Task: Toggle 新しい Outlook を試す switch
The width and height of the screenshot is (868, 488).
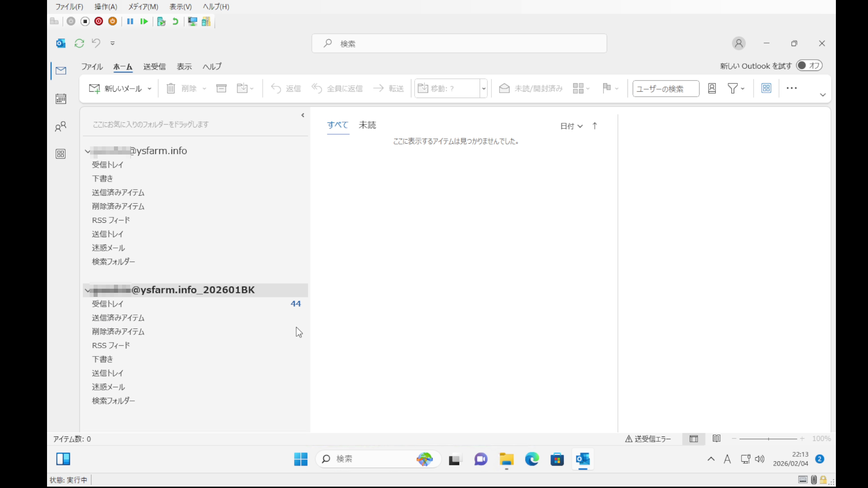Action: (x=809, y=66)
